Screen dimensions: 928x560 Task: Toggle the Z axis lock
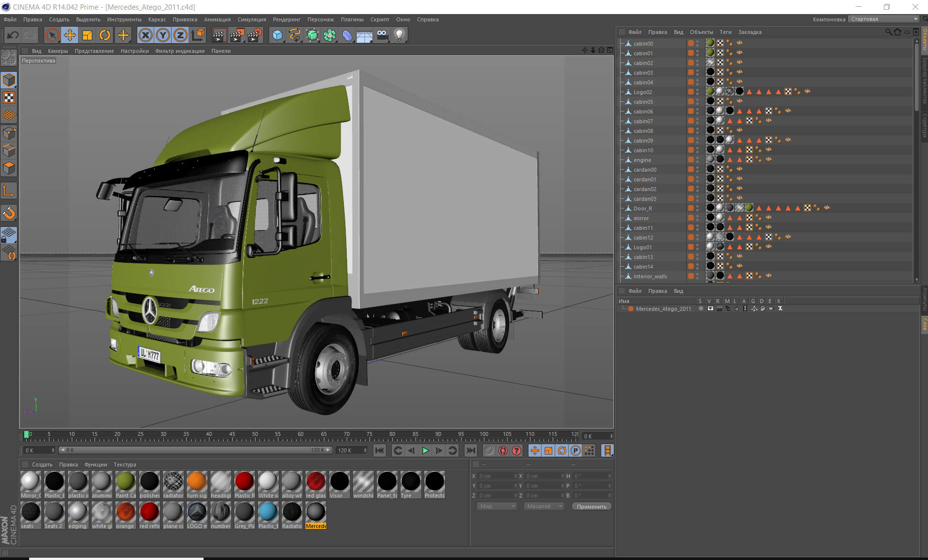click(x=180, y=35)
